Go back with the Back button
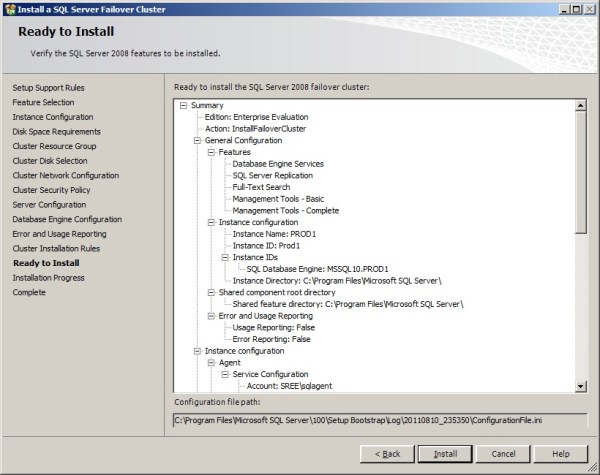The height and width of the screenshot is (475, 600). 386,453
